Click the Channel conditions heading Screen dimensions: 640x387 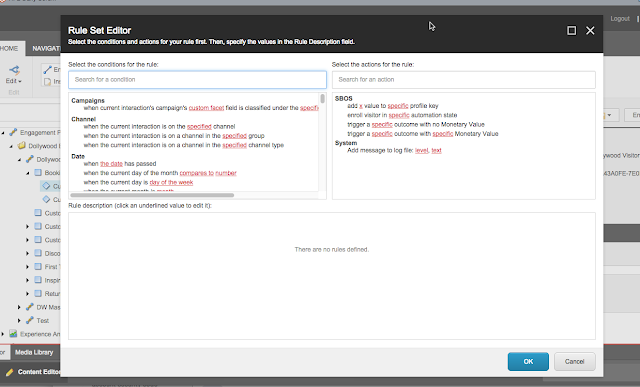click(x=83, y=119)
